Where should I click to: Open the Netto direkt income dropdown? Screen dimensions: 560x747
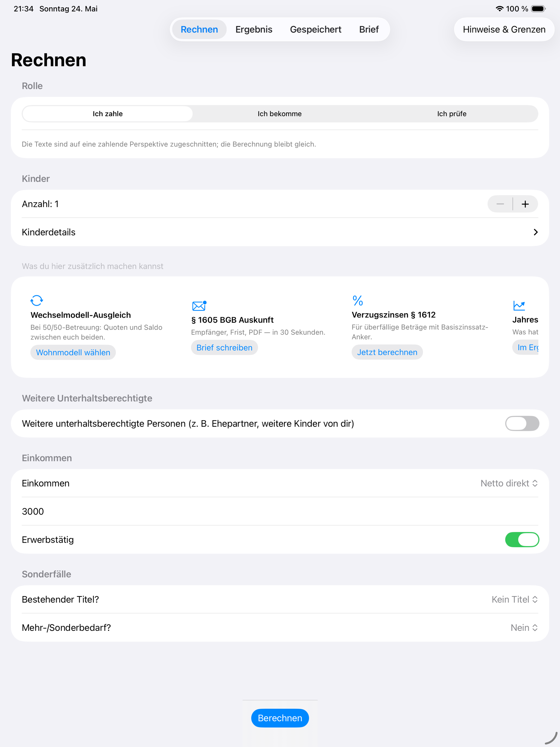pos(509,483)
